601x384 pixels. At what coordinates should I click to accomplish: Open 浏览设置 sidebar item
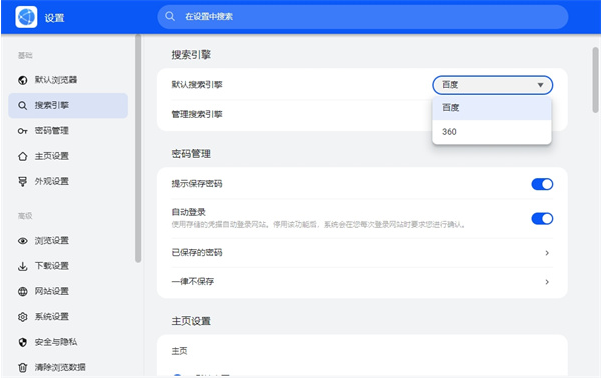pos(68,241)
